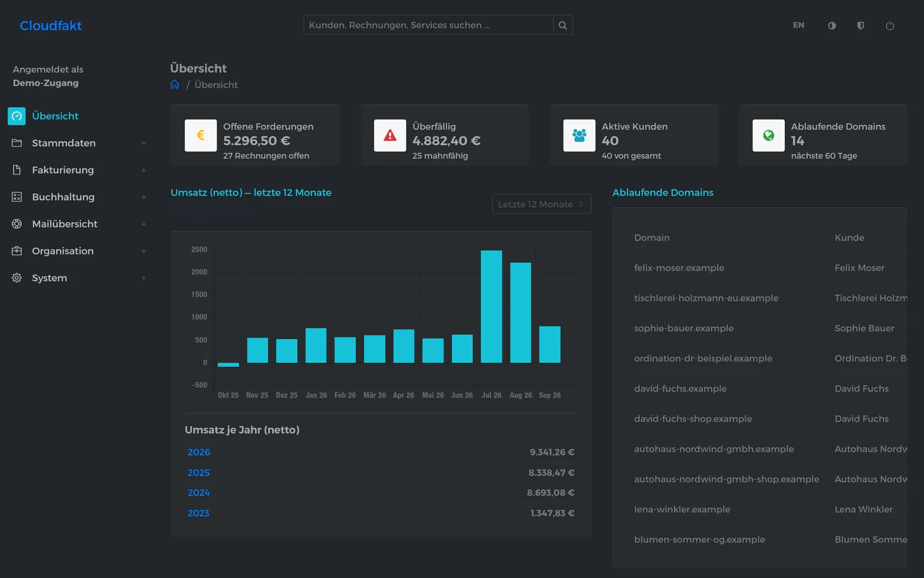The width and height of the screenshot is (924, 578).
Task: Click the warning triangle icon on Überfällig
Action: pyautogui.click(x=390, y=135)
